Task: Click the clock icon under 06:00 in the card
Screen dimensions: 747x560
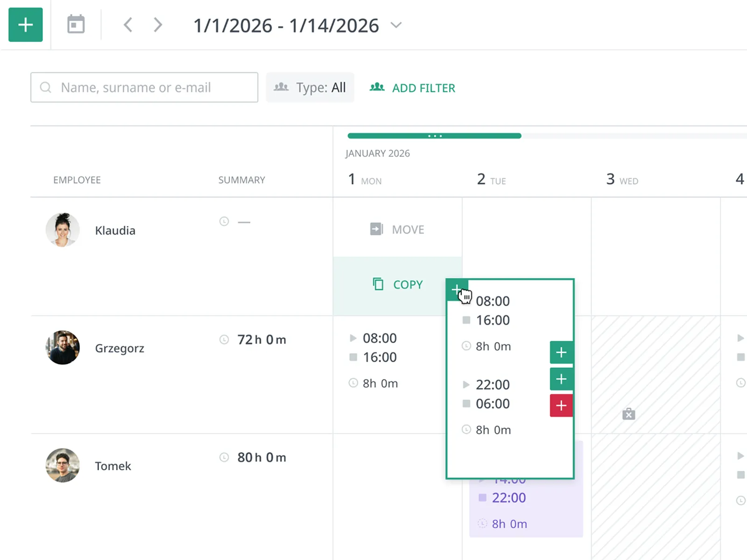Action: coord(466,429)
